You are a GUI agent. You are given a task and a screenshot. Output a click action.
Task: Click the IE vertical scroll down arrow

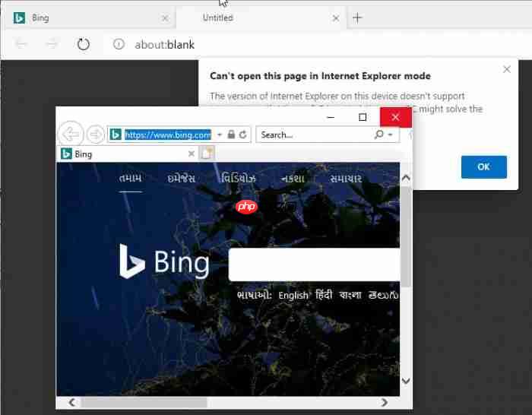pos(406,381)
